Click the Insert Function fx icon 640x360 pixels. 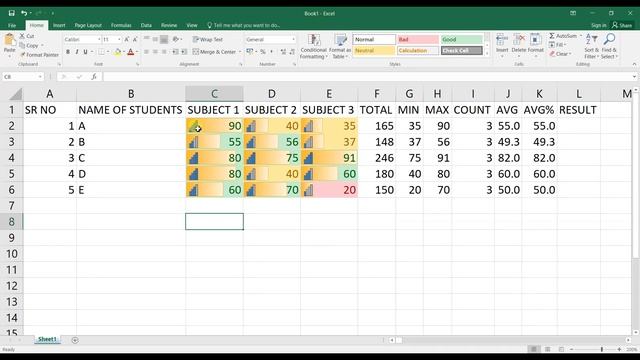94,76
